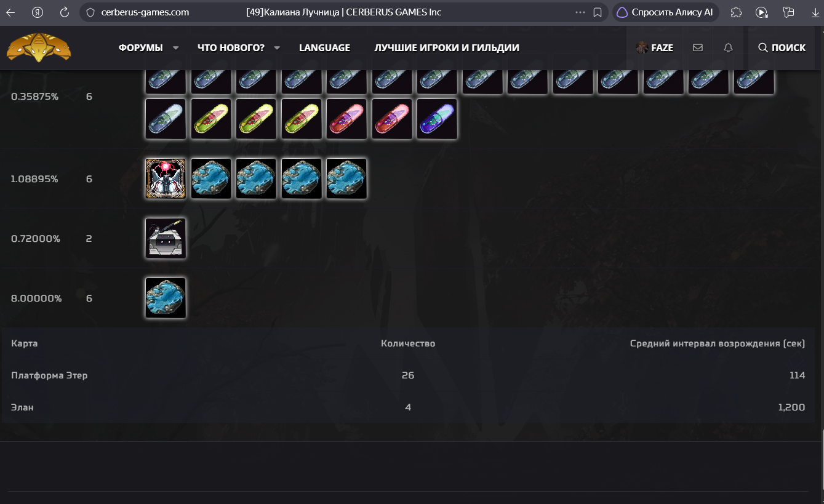The height and width of the screenshot is (504, 824).
Task: Click the Элан map name
Action: click(22, 407)
